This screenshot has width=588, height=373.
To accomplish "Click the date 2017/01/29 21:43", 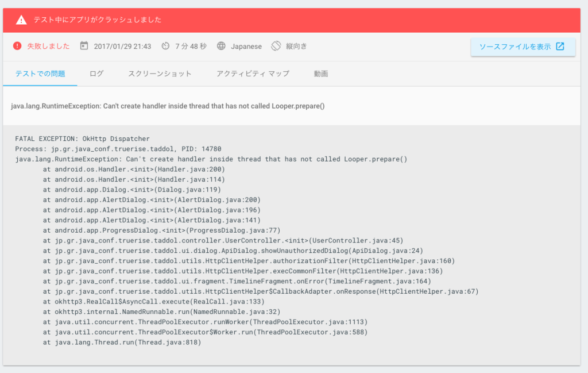I will [122, 47].
